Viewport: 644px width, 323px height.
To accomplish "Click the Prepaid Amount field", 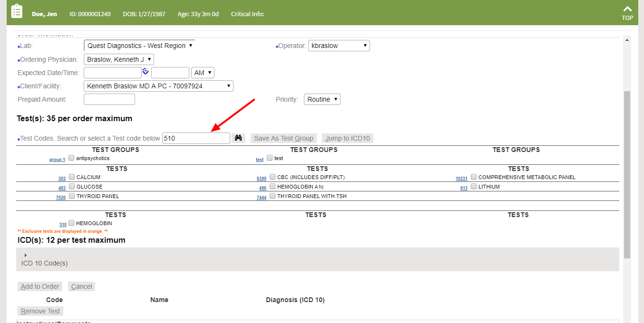I will pos(109,99).
